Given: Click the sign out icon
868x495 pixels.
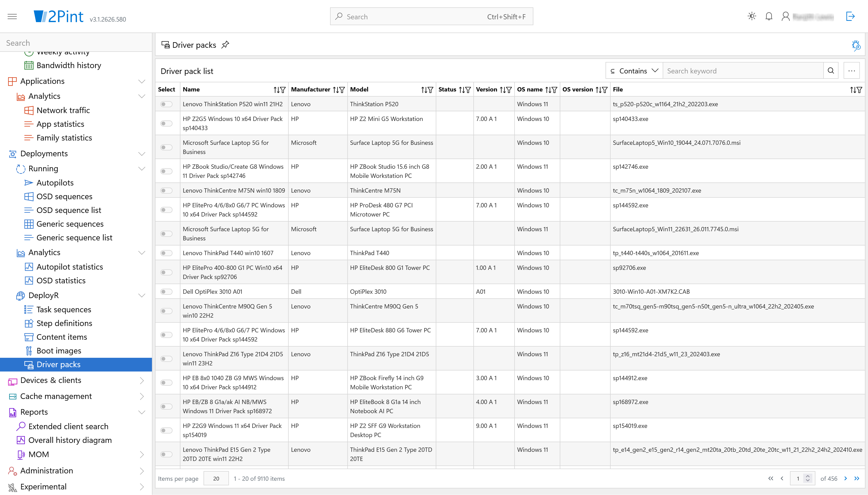Looking at the screenshot, I should [850, 16].
